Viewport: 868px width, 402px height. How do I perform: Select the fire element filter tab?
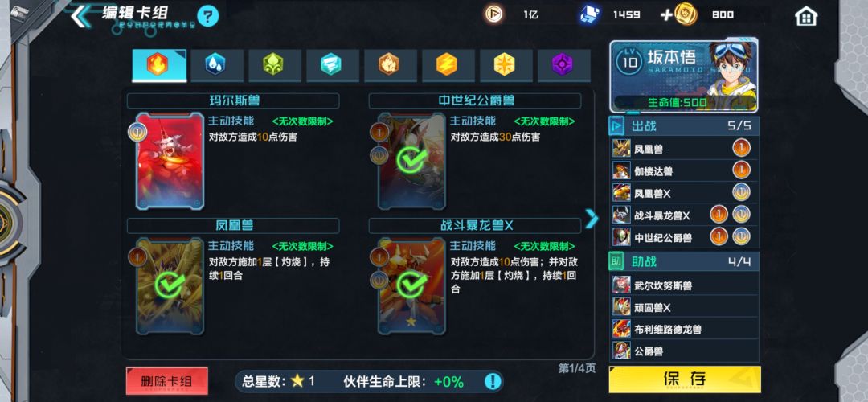[158, 65]
